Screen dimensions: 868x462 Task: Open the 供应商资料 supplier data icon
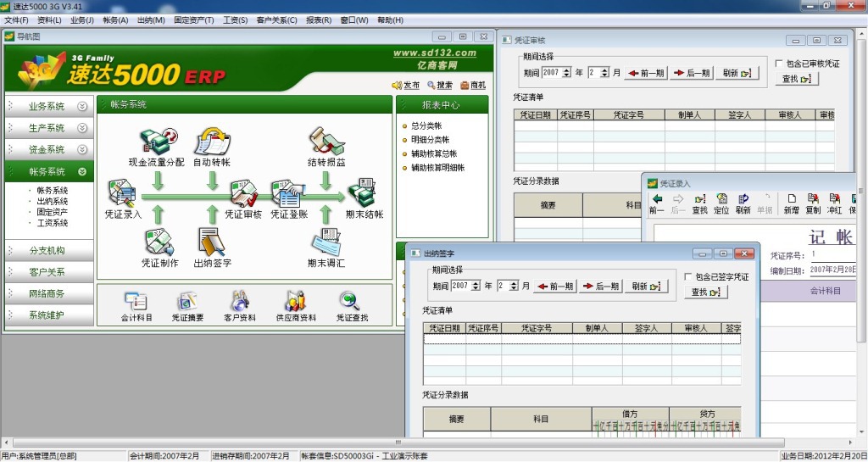(x=296, y=302)
